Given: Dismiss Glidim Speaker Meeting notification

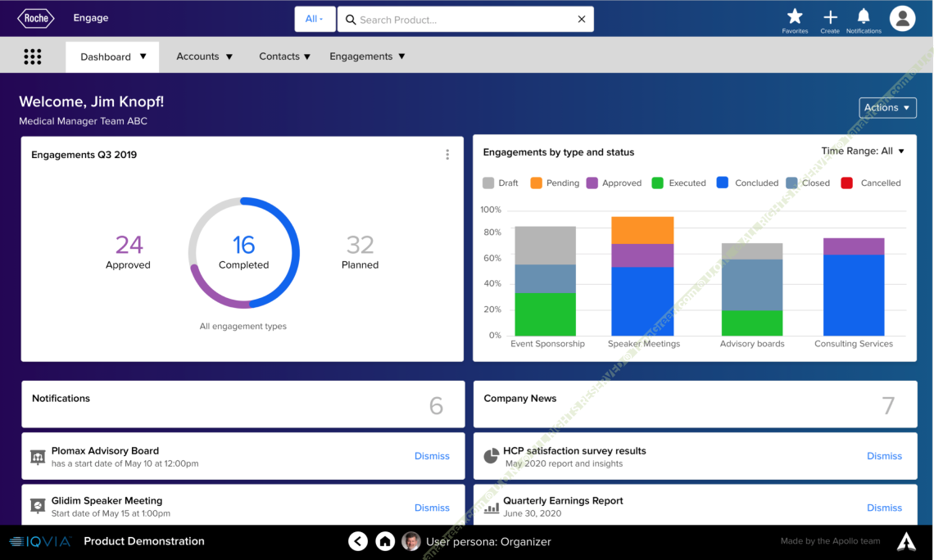Looking at the screenshot, I should (432, 508).
